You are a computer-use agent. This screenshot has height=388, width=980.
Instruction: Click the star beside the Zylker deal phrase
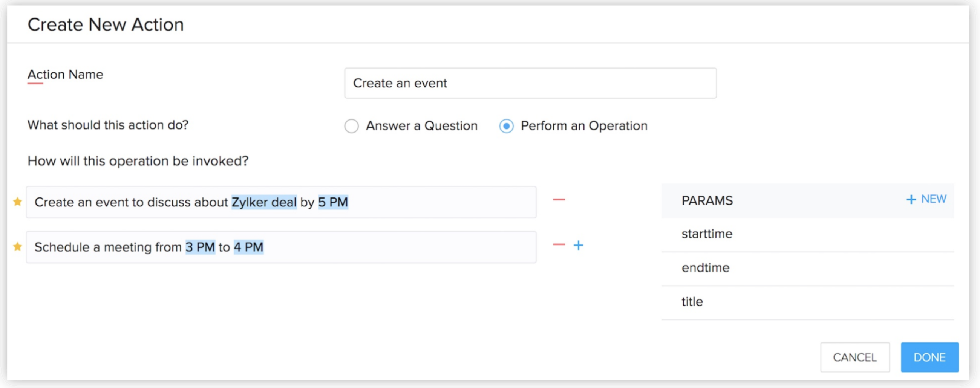[x=17, y=202]
